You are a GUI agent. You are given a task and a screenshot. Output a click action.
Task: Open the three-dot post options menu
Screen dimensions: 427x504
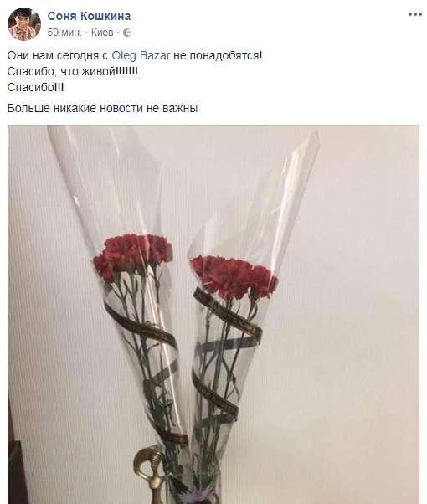pyautogui.click(x=414, y=14)
